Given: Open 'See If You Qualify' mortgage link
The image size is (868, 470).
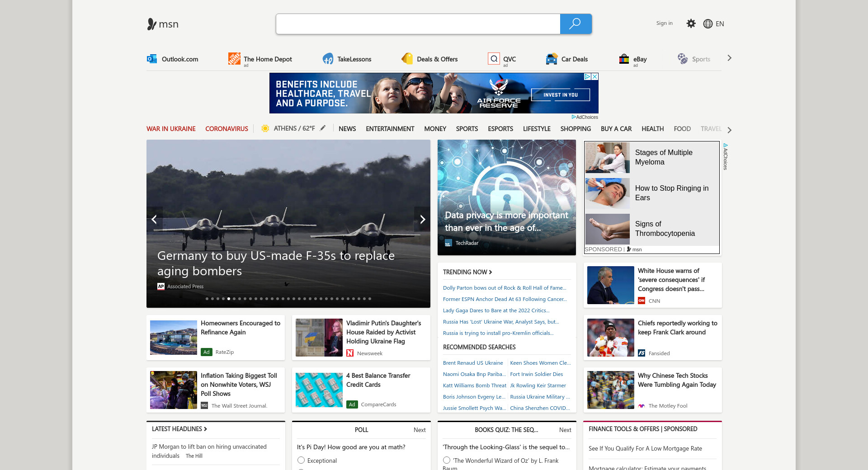Looking at the screenshot, I should tap(645, 448).
